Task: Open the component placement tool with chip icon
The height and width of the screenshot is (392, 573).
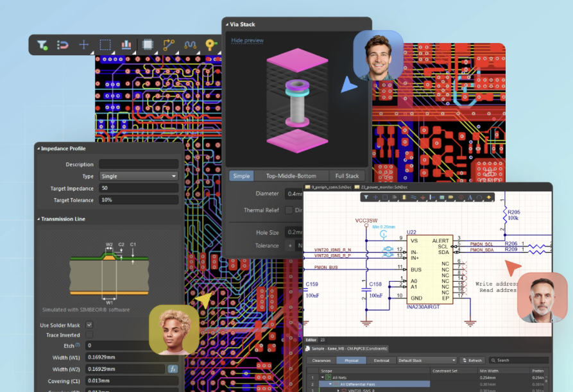Action: click(148, 45)
